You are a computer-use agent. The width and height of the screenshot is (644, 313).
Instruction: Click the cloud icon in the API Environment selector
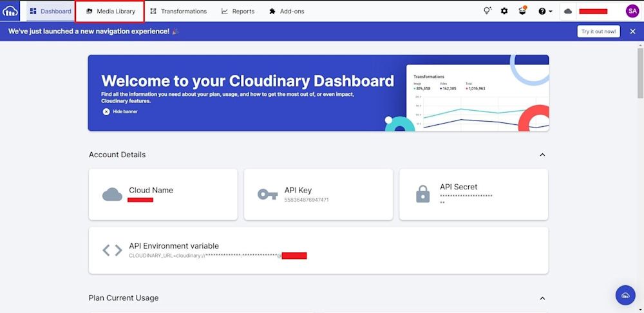568,11
